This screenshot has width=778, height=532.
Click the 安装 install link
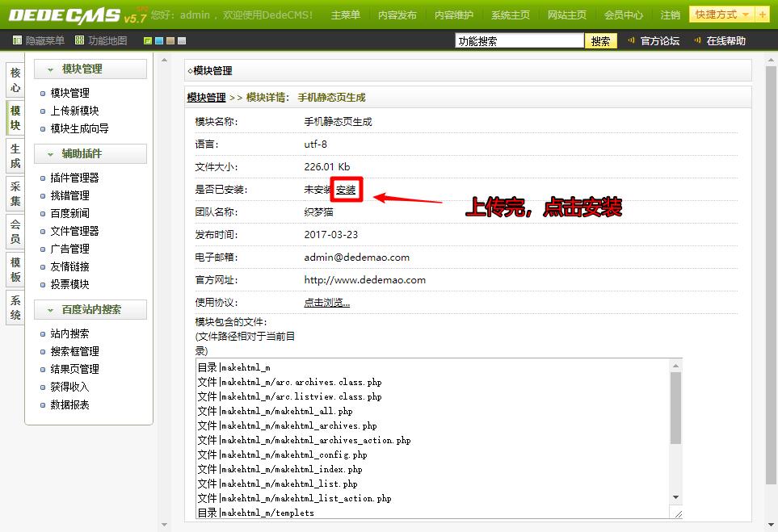[x=346, y=190]
